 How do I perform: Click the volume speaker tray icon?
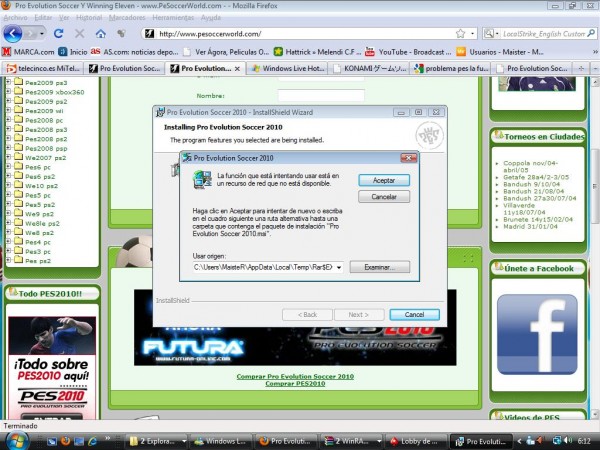(568, 441)
